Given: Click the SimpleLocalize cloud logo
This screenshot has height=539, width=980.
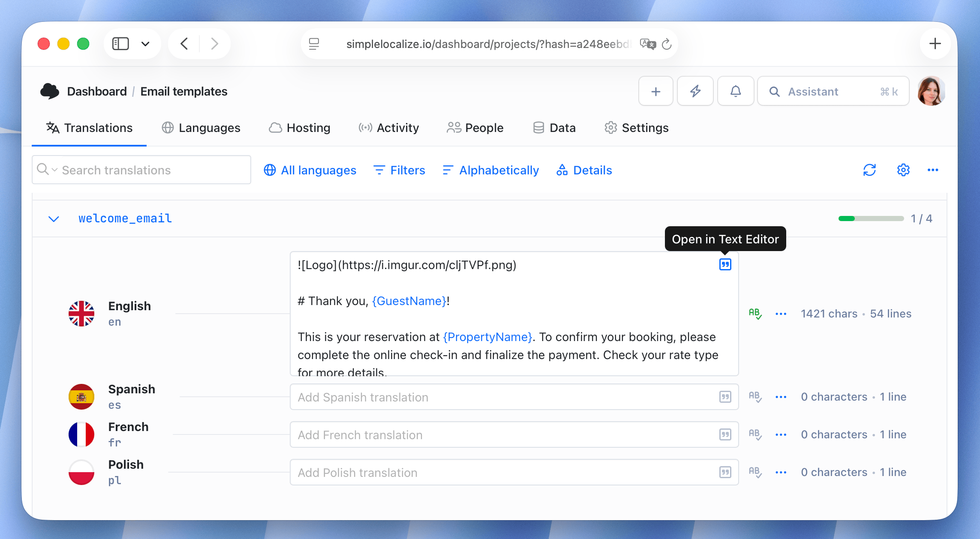Looking at the screenshot, I should tap(50, 91).
